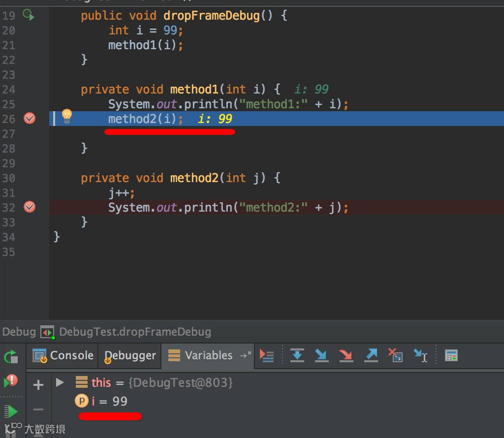Viewport: 504px width, 438px height.
Task: Click the yellow intention lightbulb icon
Action: (x=66, y=116)
